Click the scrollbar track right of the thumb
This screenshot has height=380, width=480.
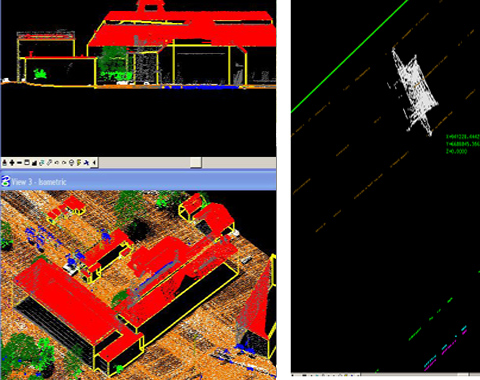[x=239, y=162]
